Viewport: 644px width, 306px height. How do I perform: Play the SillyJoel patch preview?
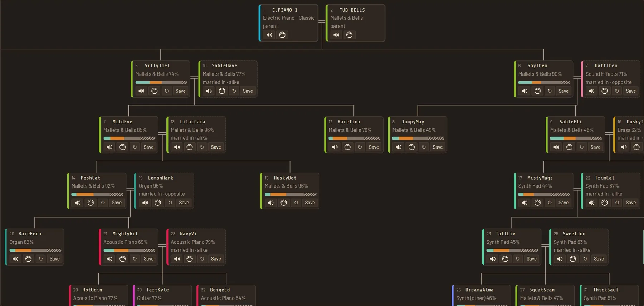[142, 91]
